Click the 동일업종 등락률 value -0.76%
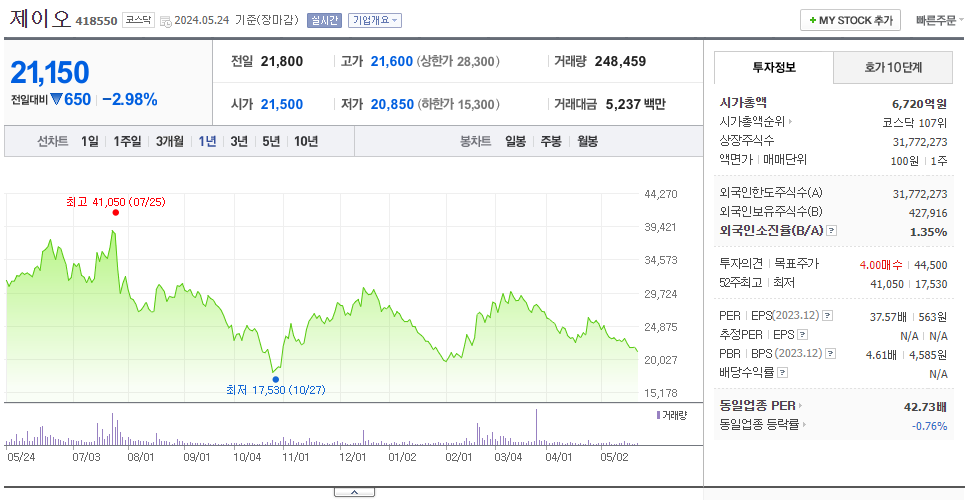The image size is (968, 500). point(929,426)
